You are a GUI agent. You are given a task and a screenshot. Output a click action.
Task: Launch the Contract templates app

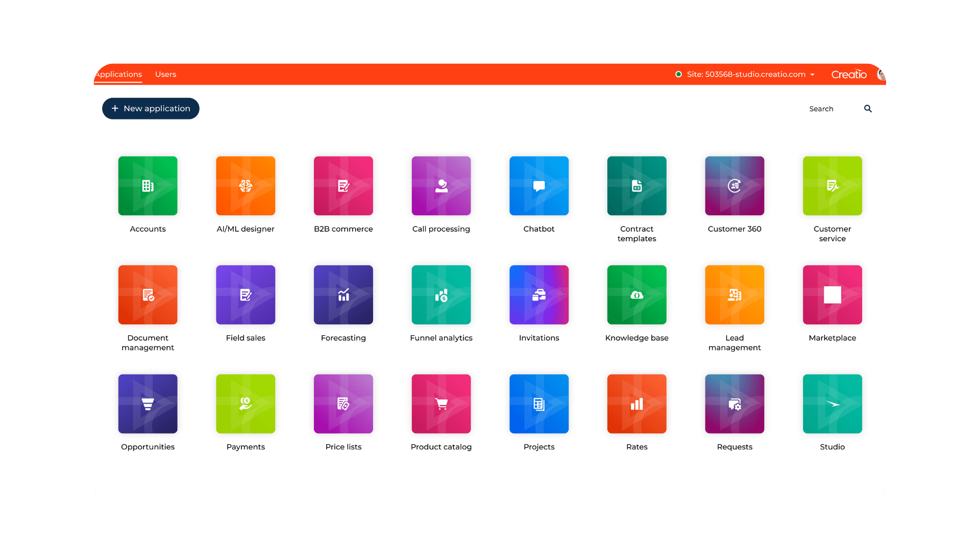[636, 186]
